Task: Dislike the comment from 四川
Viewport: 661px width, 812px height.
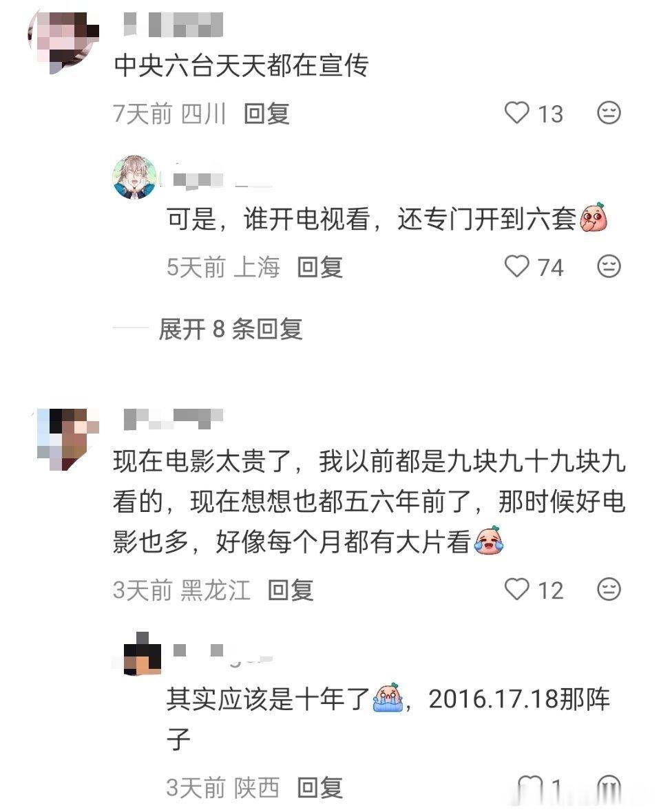Action: pos(609,113)
